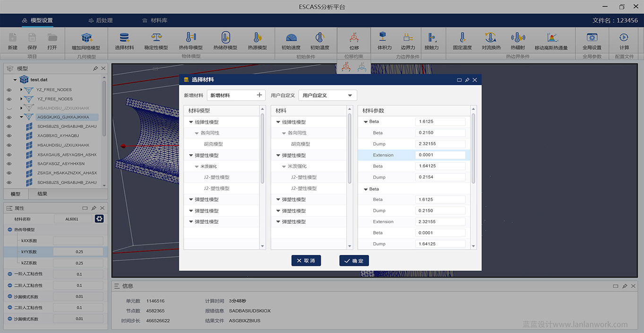The height and width of the screenshot is (333, 644).
Task: Toggle the eye for SAGFASGZ_ASYHHXSN
Action: [x=9, y=164]
